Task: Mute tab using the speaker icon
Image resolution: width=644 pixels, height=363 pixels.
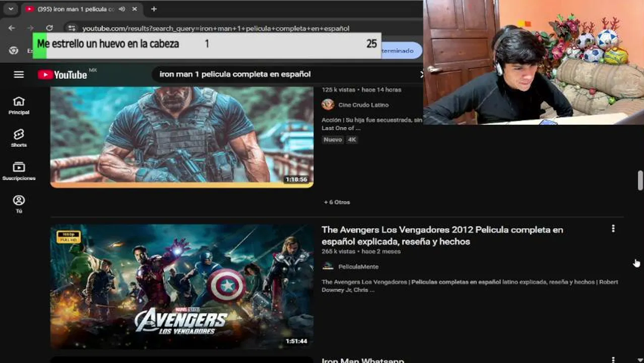Action: [x=122, y=9]
